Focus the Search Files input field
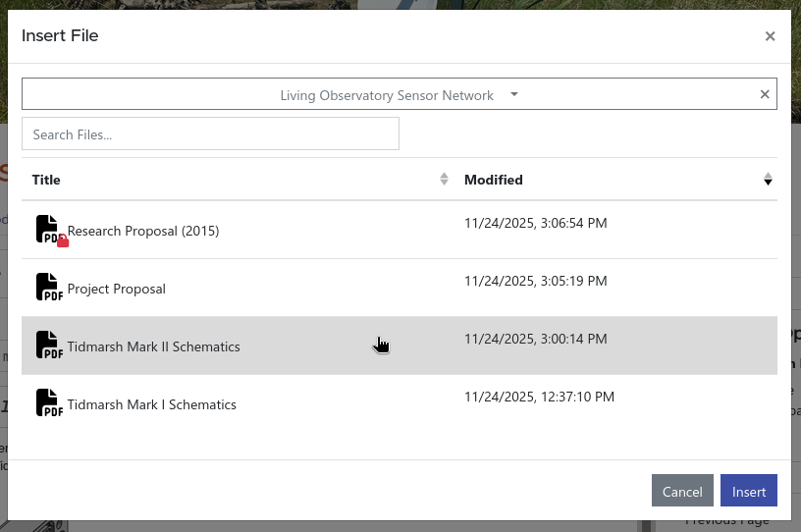The width and height of the screenshot is (801, 532). pyautogui.click(x=210, y=134)
